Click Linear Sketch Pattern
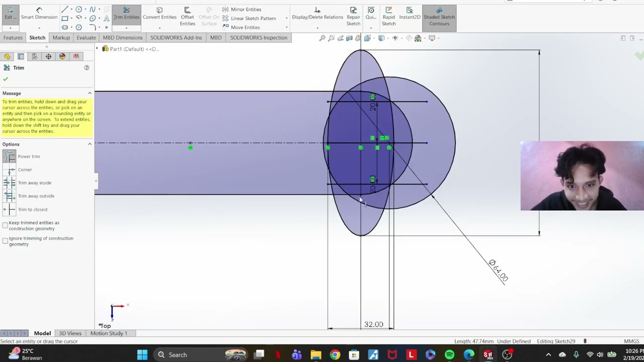This screenshot has width=644, height=362. (249, 18)
